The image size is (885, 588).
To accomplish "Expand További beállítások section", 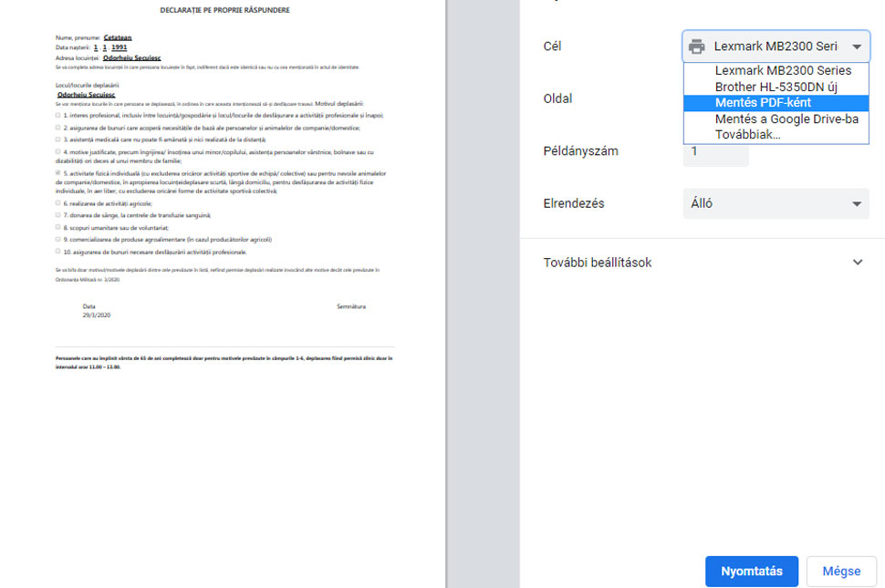I will pos(703,263).
